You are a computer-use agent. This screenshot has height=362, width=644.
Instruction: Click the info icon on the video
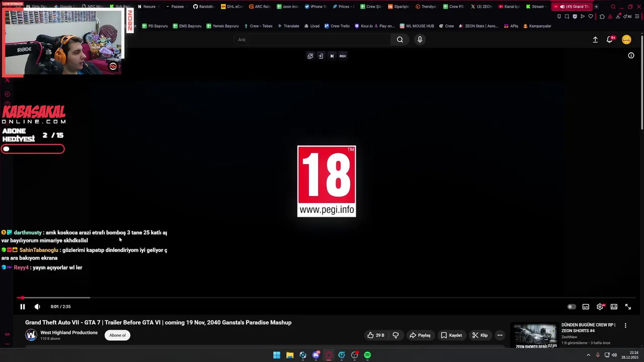coord(631,55)
